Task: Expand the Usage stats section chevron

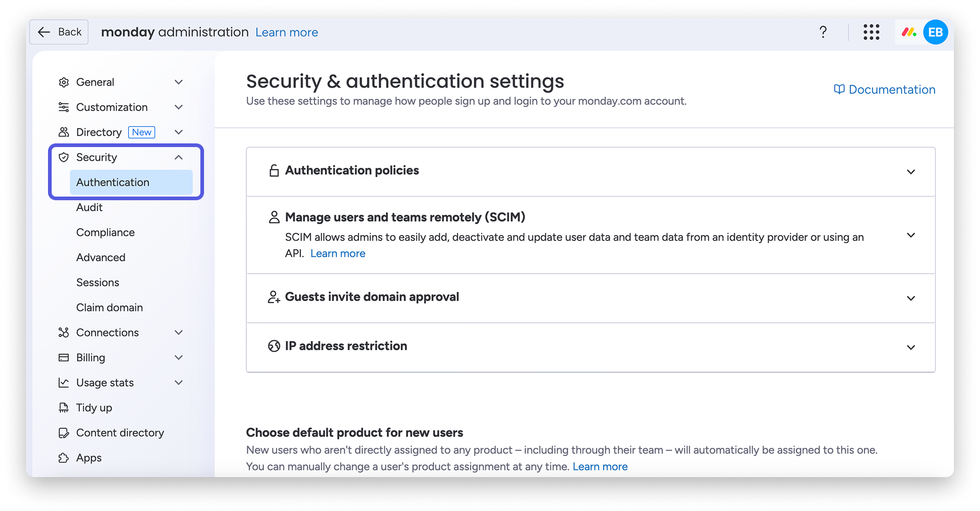Action: (178, 383)
